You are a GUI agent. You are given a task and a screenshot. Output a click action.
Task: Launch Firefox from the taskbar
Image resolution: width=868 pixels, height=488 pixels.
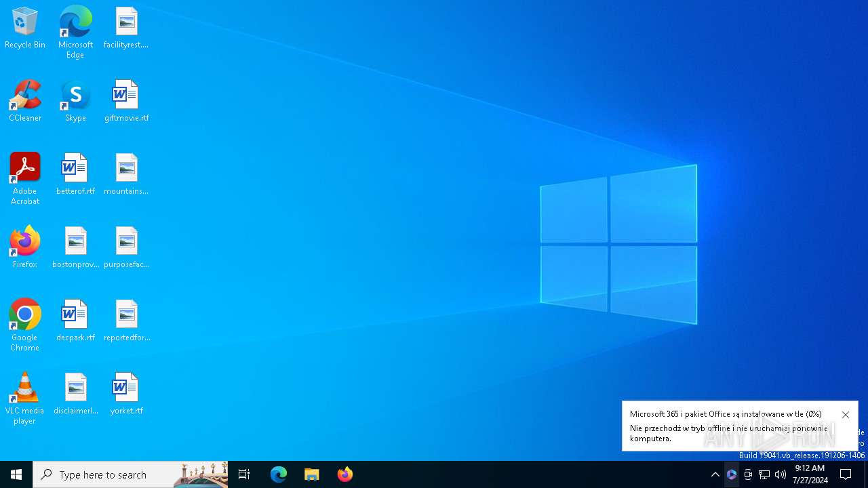(345, 474)
